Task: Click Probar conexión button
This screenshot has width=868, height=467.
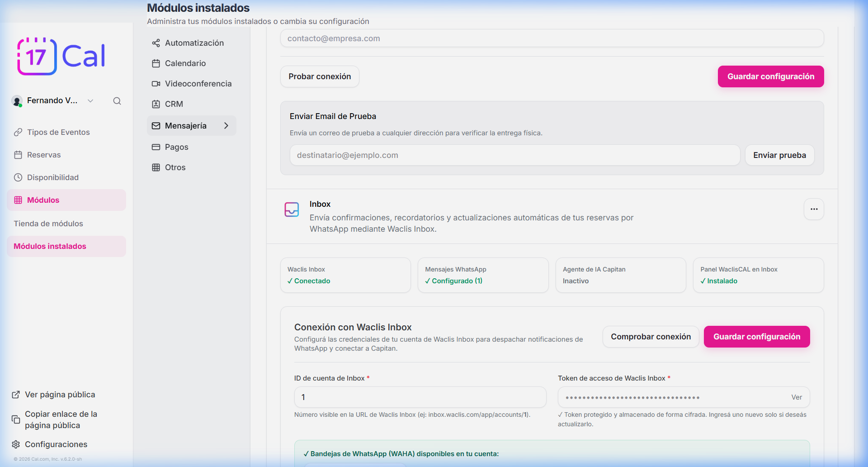Action: tap(320, 76)
